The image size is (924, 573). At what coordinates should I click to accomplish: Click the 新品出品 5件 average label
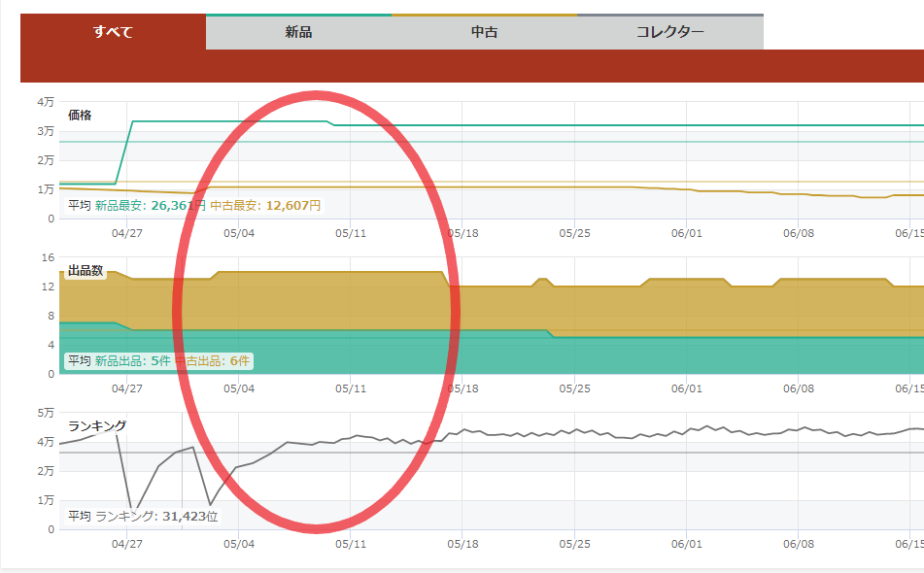pos(132,361)
